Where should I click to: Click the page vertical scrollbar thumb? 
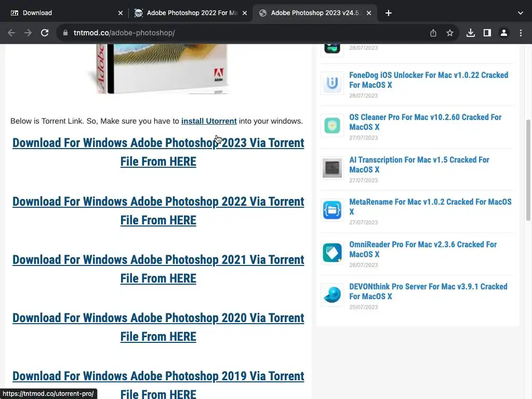point(528,170)
